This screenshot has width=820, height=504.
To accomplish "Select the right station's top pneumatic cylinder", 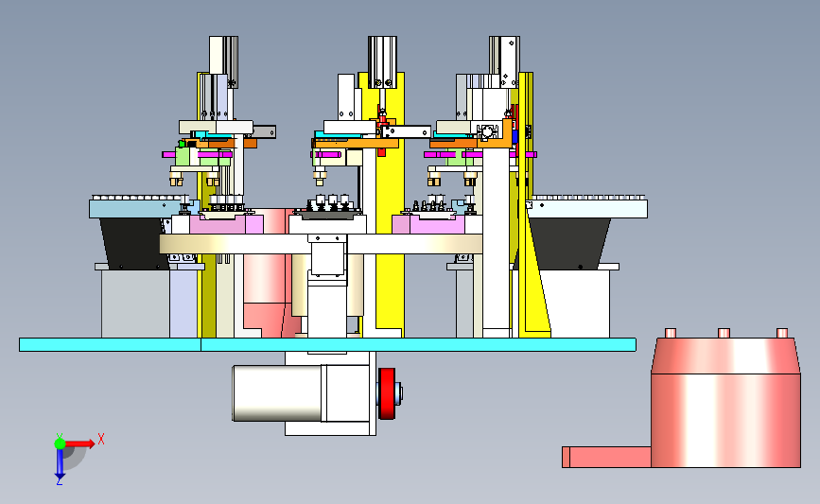I will (505, 61).
